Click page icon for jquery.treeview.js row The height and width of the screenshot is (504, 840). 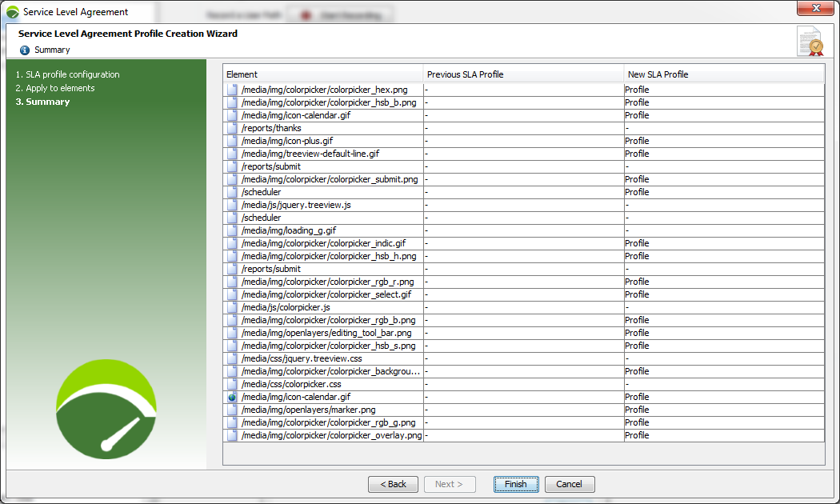(232, 205)
